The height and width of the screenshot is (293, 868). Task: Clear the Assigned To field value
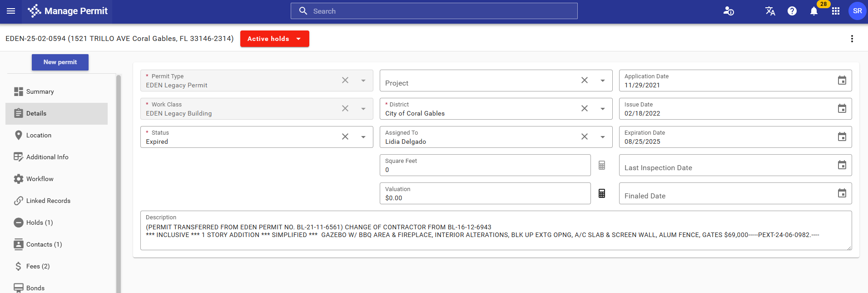[x=584, y=137]
